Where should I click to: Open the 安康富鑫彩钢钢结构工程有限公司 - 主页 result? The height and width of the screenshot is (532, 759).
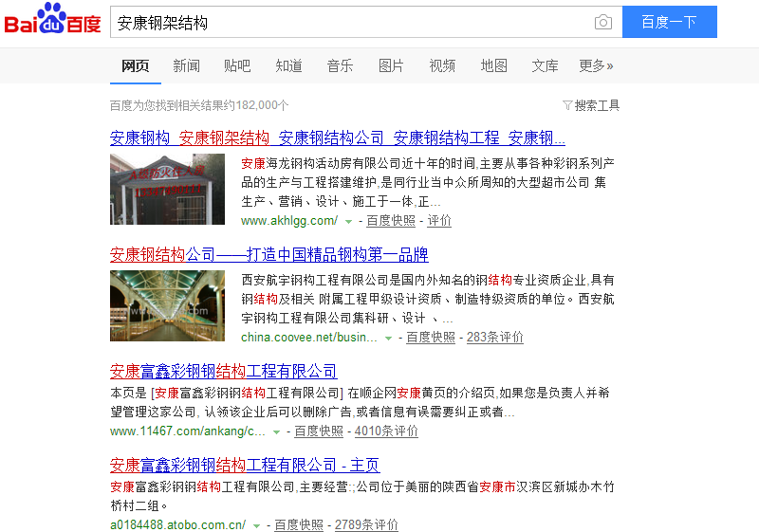click(245, 465)
